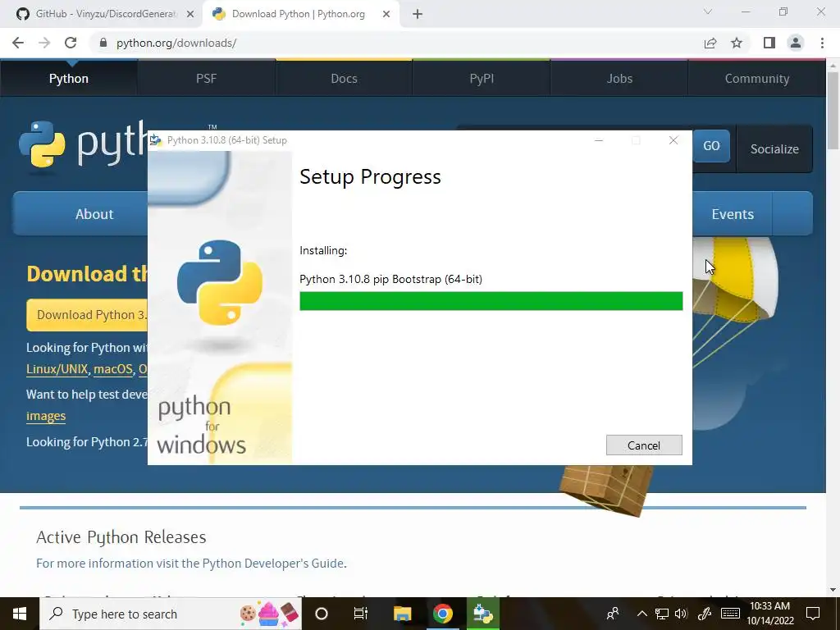Click the scrollbar down arrow

click(x=833, y=590)
